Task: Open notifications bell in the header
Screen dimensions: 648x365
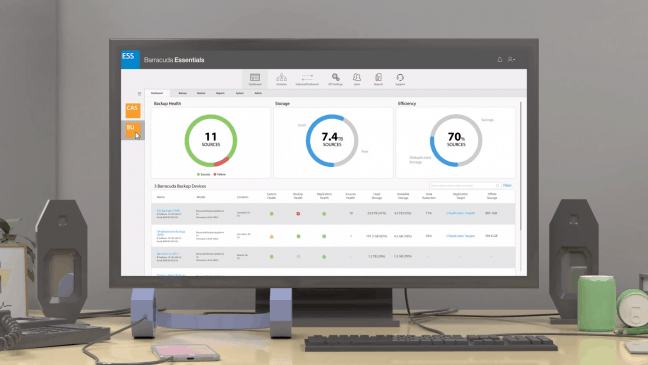Action: click(499, 60)
